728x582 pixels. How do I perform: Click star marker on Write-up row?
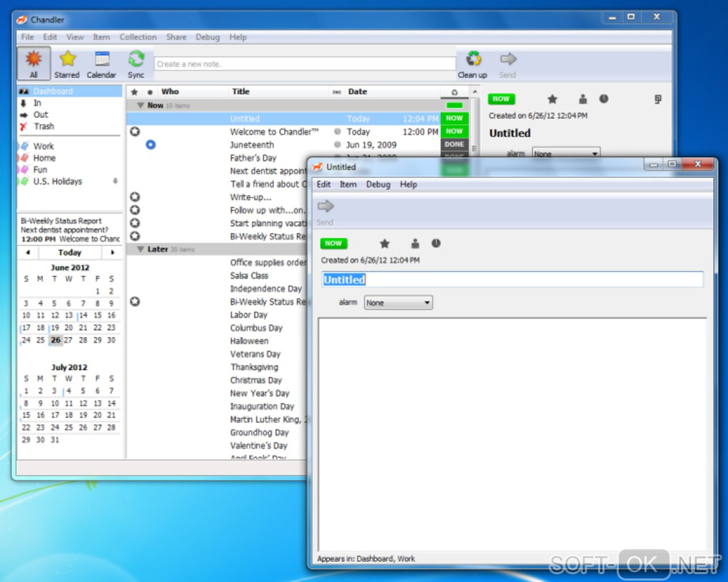[x=135, y=197]
